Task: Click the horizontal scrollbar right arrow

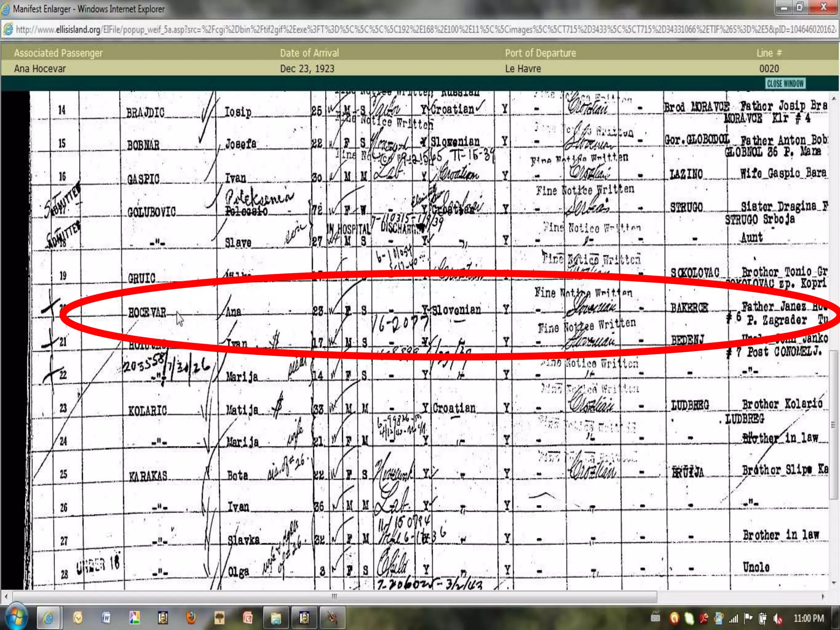Action: [x=823, y=596]
